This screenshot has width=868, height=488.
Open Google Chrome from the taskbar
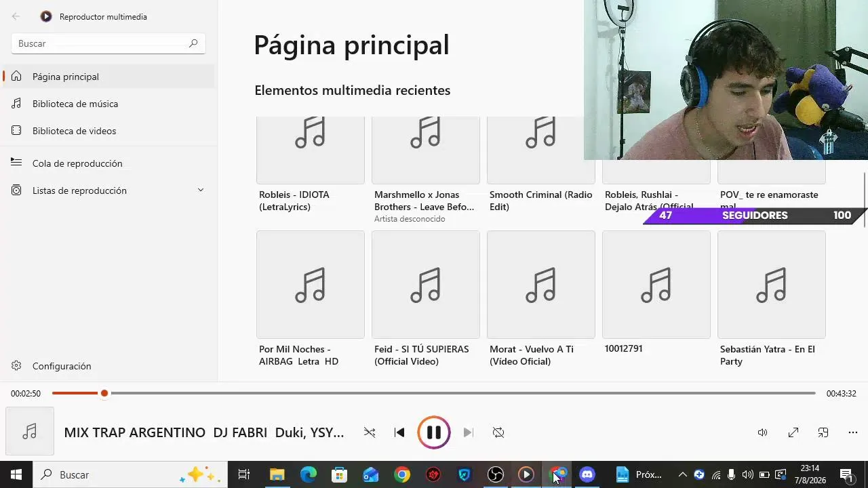tap(402, 474)
